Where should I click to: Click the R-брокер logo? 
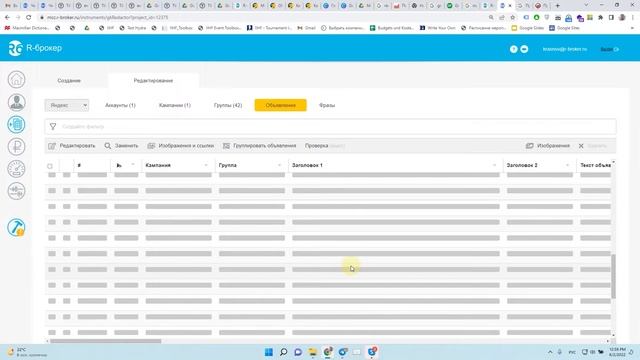pyautogui.click(x=35, y=48)
